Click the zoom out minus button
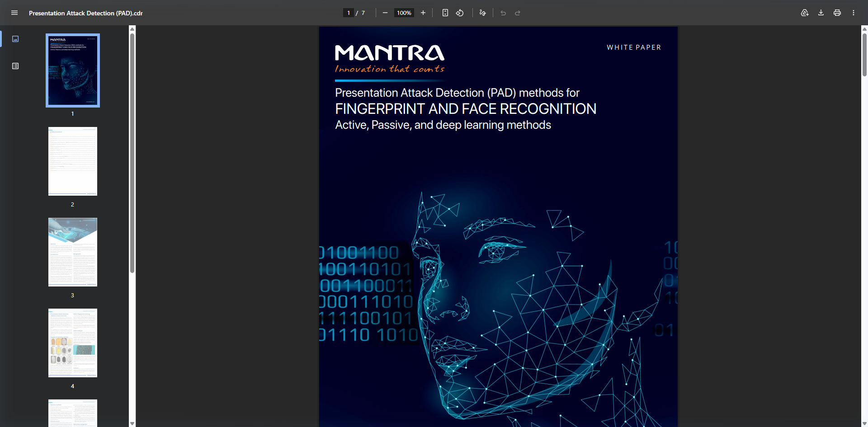Viewport: 868px width, 427px height. click(385, 13)
